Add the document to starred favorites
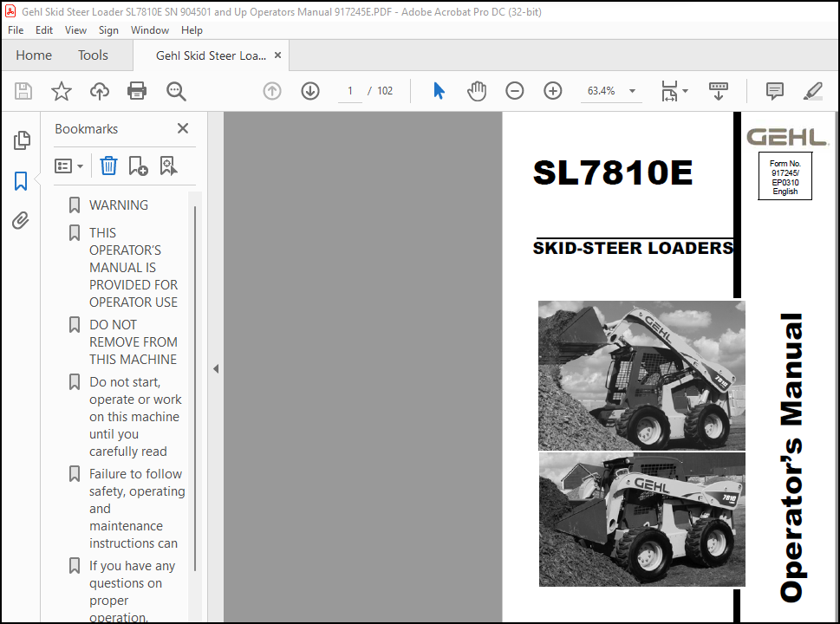Screen dimensions: 840x624 coord(61,91)
